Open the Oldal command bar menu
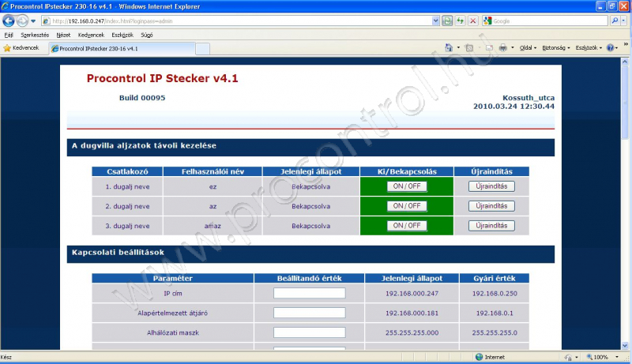The height and width of the screenshot is (364, 632). click(528, 47)
